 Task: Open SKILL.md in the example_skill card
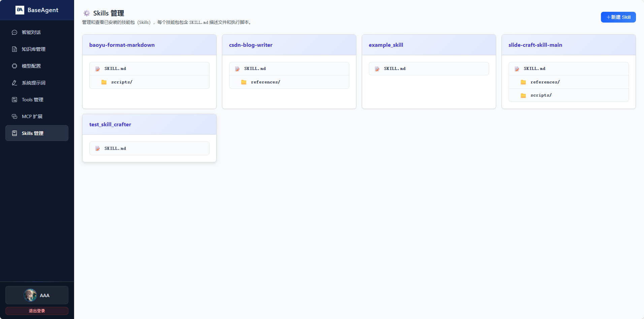point(429,69)
